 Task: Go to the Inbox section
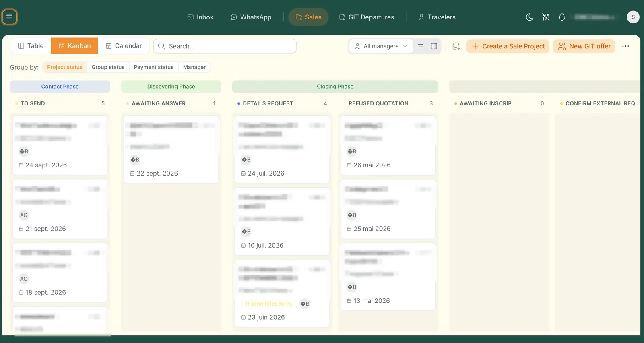click(x=200, y=17)
